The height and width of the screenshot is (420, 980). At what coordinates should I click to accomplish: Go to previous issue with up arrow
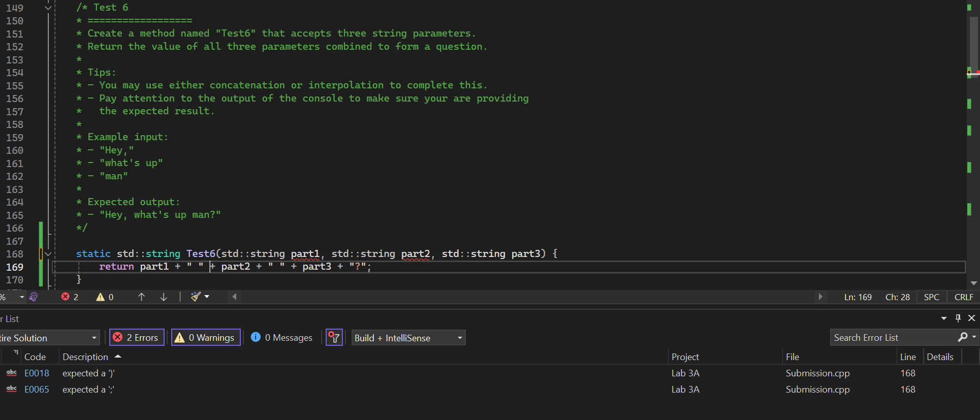(141, 297)
